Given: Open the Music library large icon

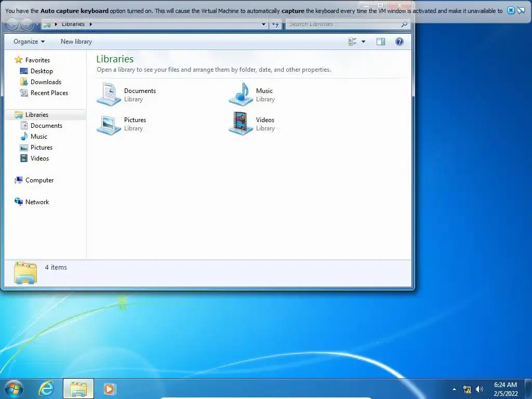Looking at the screenshot, I should tap(241, 95).
